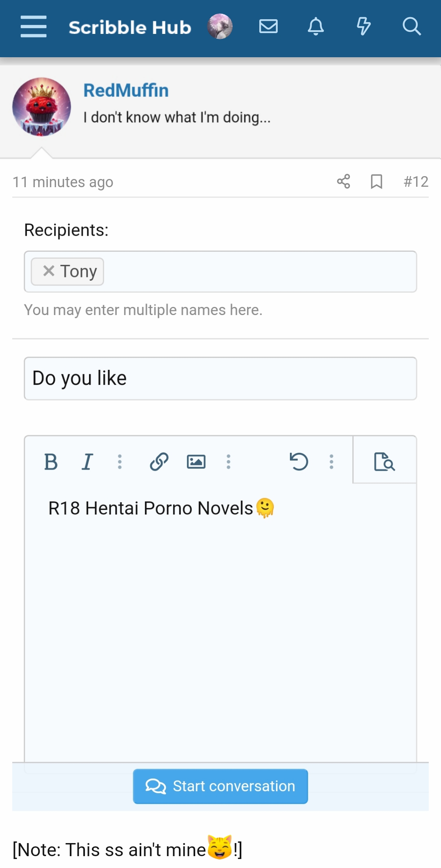Image resolution: width=441 pixels, height=868 pixels.
Task: Open the inbox envelope icon
Action: (268, 27)
